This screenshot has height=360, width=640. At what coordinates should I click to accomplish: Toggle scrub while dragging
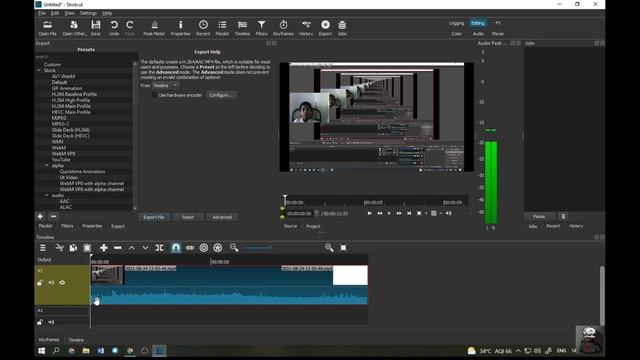tap(190, 248)
